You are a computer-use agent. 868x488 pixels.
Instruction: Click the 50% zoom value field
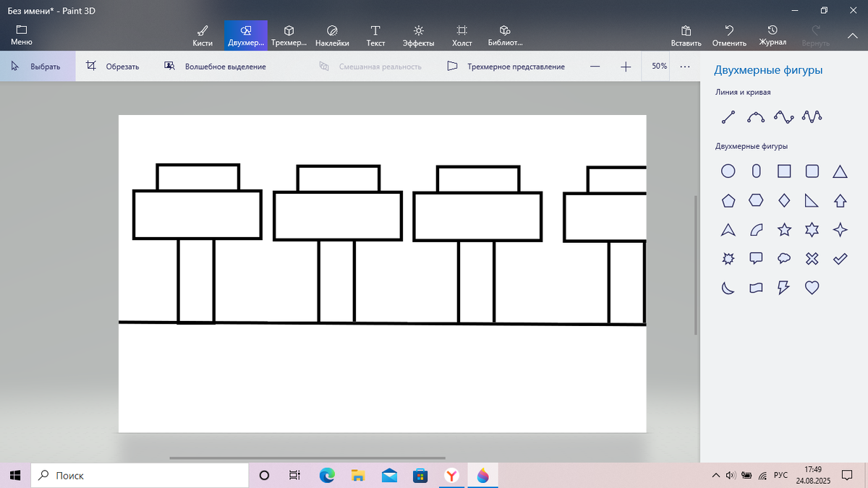[x=659, y=66]
